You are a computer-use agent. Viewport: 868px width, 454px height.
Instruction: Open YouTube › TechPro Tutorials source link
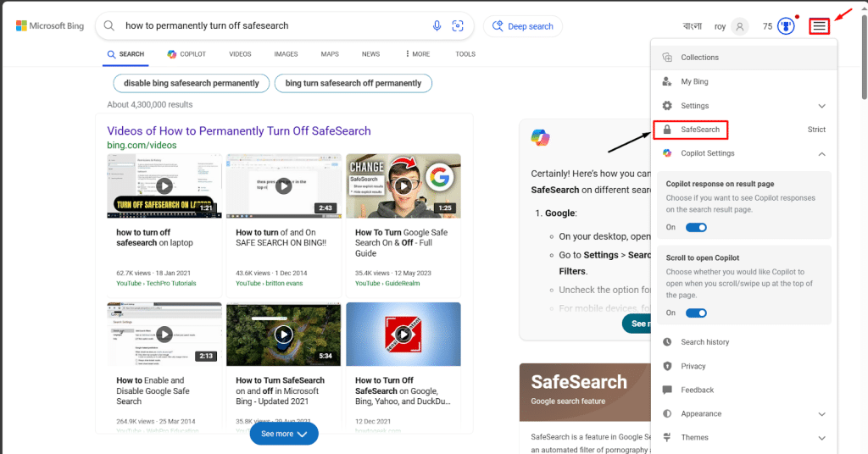click(x=156, y=283)
